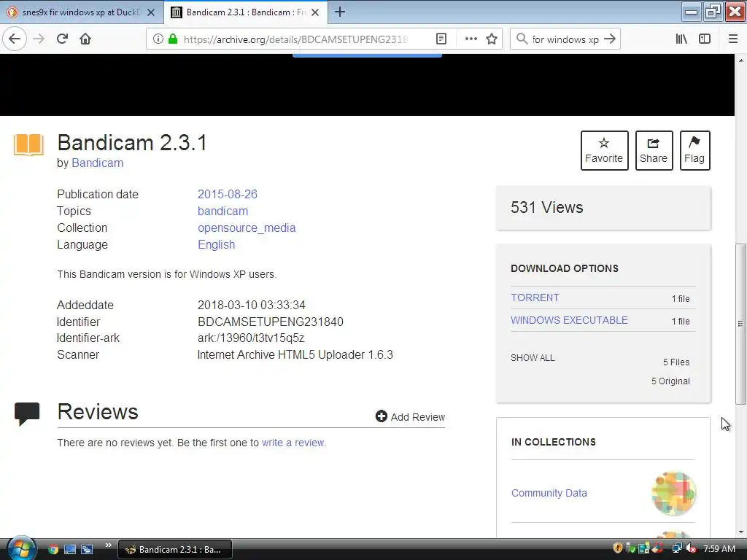The image size is (747, 560).
Task: Click the security shield tray icon
Action: (617, 548)
